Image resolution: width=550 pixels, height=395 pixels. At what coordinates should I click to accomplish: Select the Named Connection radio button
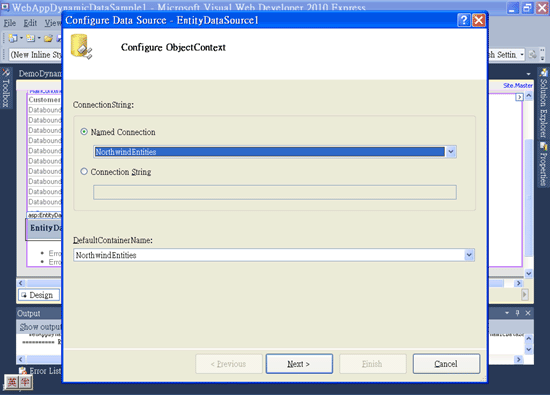click(x=84, y=132)
